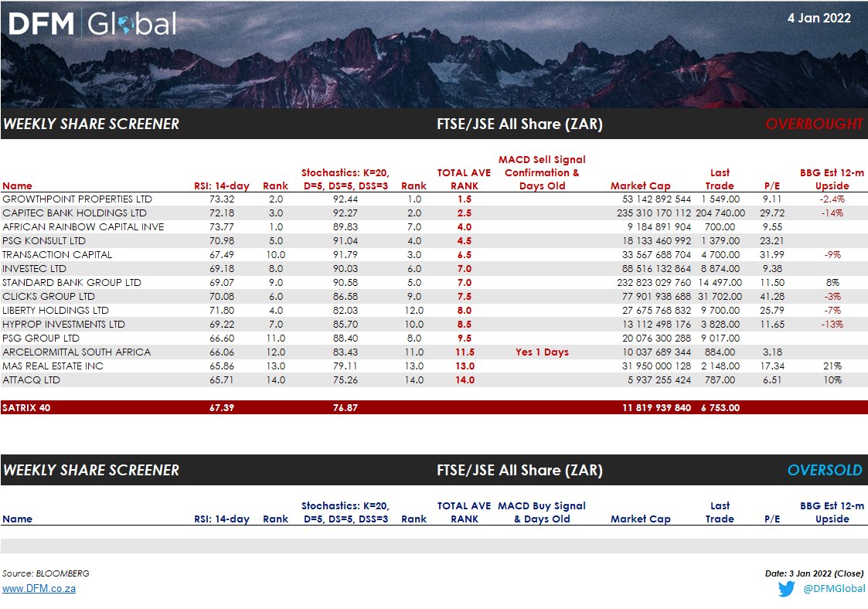Select Liberty Holdings RSI value 71.80
Viewport: 868px width, 609px height.
pyautogui.click(x=221, y=310)
